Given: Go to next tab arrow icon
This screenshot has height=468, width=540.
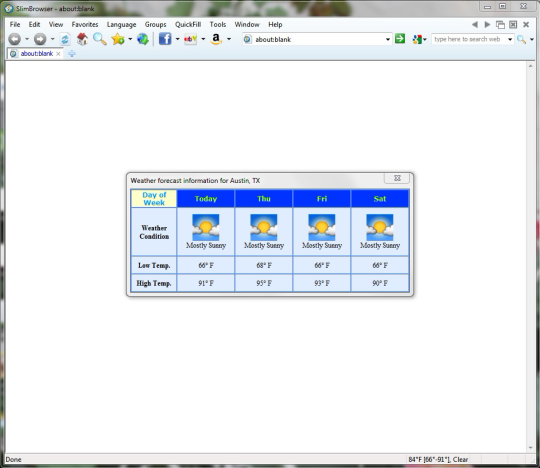Looking at the screenshot, I should [x=487, y=24].
